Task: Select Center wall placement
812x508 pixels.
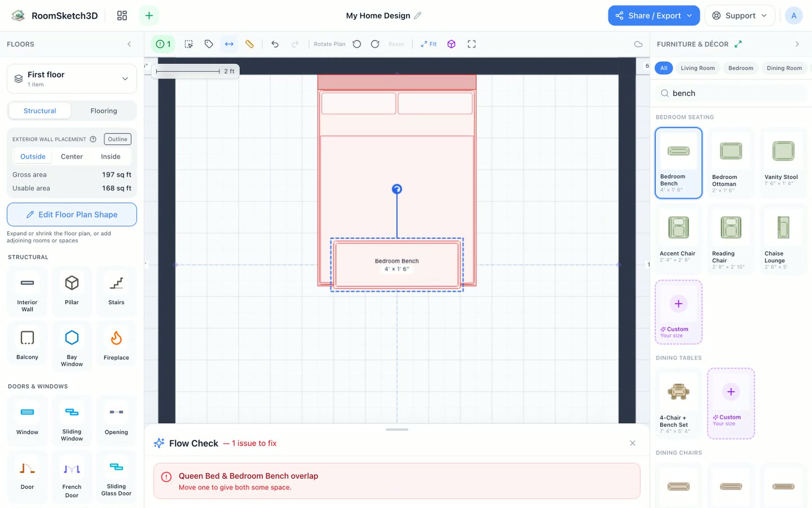Action: [x=71, y=157]
